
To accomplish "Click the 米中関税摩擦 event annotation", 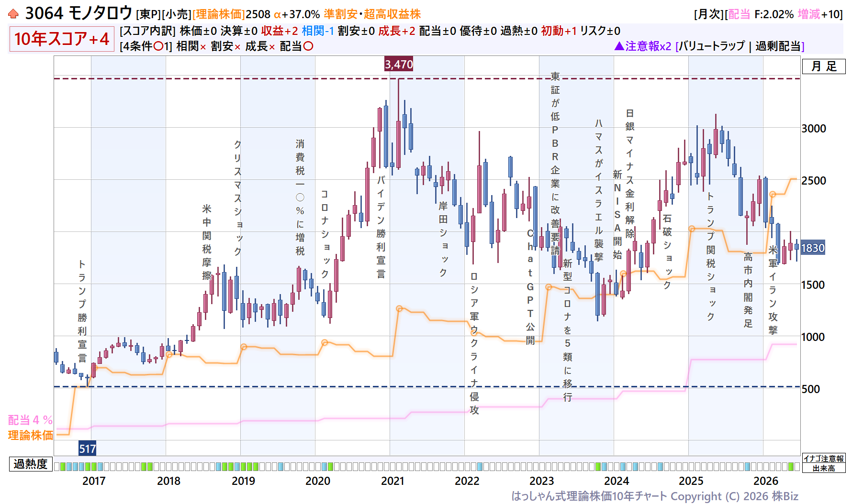I will click(207, 242).
